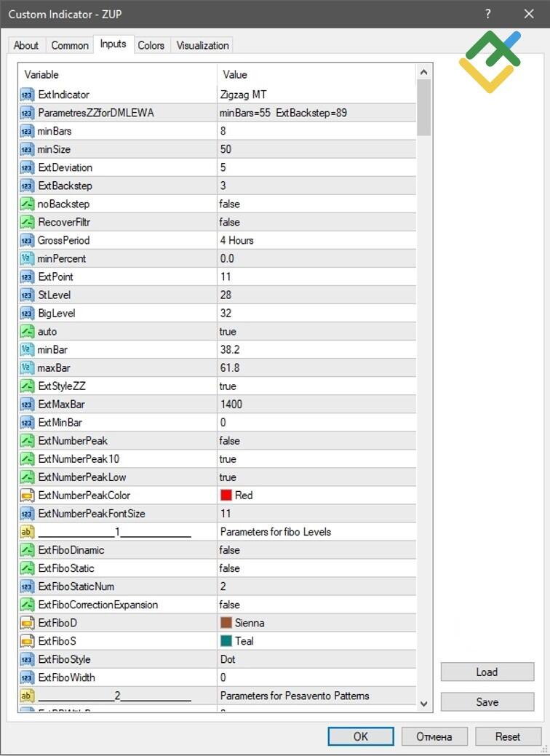The height and width of the screenshot is (756, 550).
Task: Click the help question mark in title bar
Action: 488,14
